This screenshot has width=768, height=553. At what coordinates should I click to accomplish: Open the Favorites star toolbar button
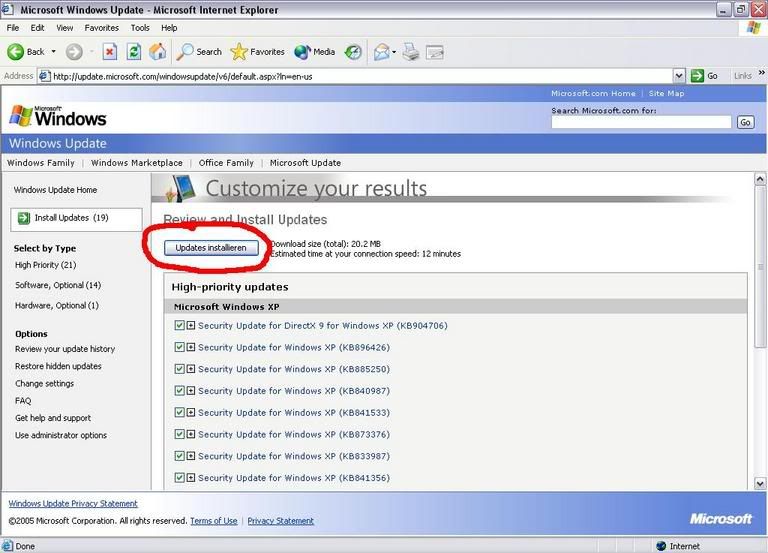(257, 51)
